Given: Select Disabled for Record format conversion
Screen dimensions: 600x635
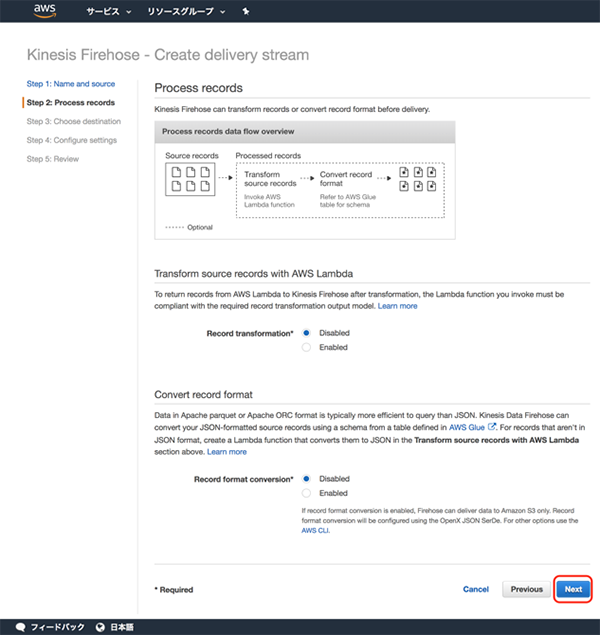Looking at the screenshot, I should coord(306,478).
